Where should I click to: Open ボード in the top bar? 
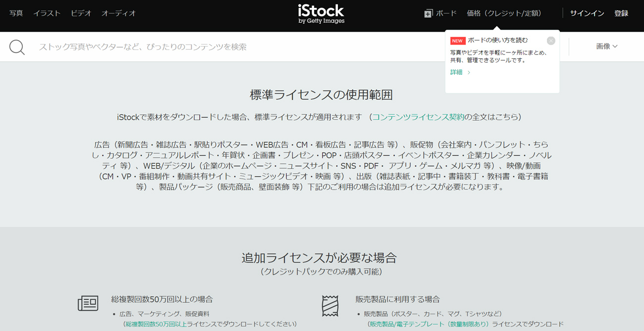446,13
